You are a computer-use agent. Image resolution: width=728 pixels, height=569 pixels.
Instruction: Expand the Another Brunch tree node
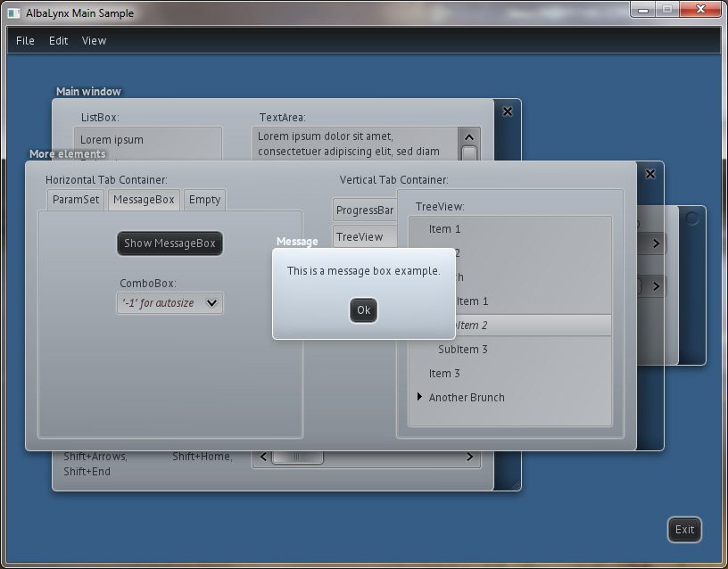pos(419,397)
